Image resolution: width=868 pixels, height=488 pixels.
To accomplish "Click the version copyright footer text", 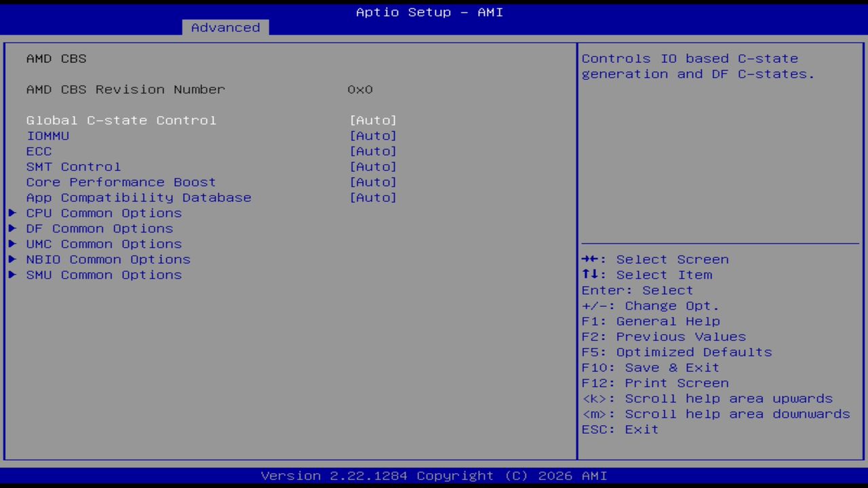I will tap(434, 476).
